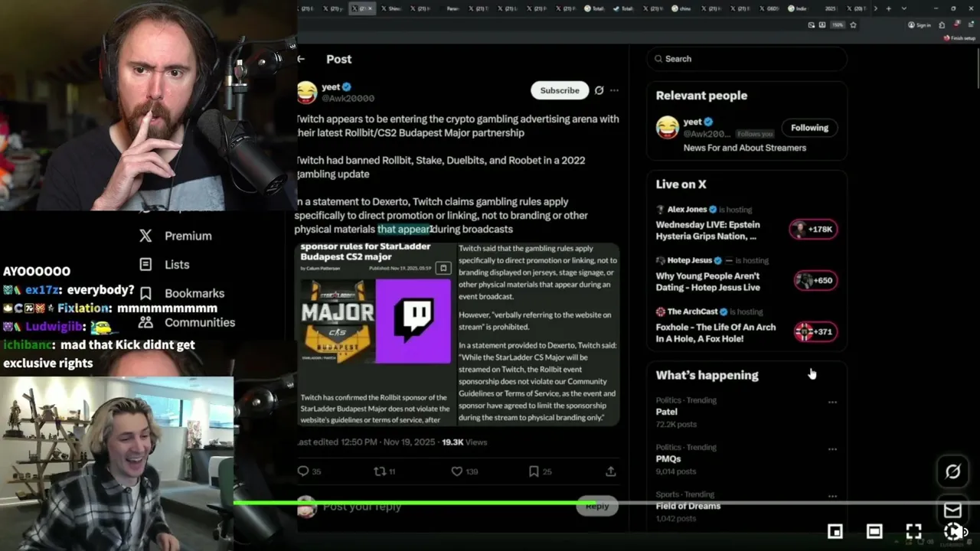Open yeet's avatar under Relevant people
Screen dimensions: 980x551
pos(668,127)
